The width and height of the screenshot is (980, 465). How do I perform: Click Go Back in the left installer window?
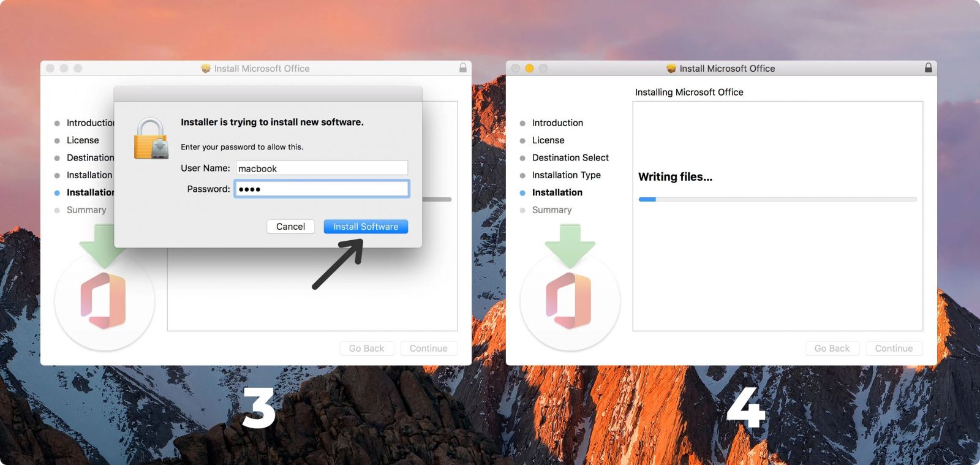click(x=367, y=349)
